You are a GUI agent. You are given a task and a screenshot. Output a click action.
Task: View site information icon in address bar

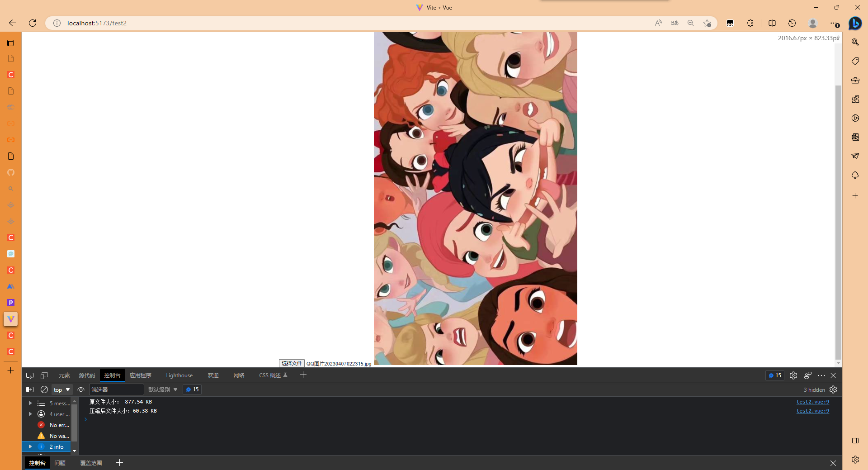click(57, 23)
